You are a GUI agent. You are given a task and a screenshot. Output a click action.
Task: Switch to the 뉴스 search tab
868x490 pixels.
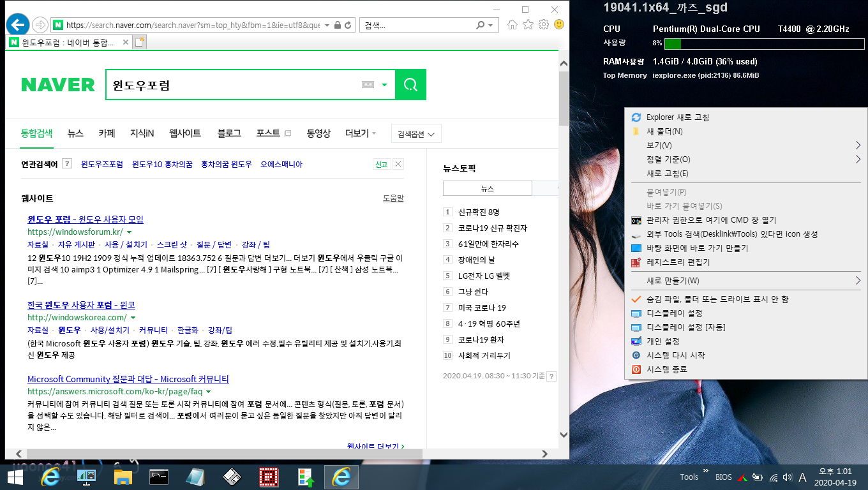click(x=75, y=133)
